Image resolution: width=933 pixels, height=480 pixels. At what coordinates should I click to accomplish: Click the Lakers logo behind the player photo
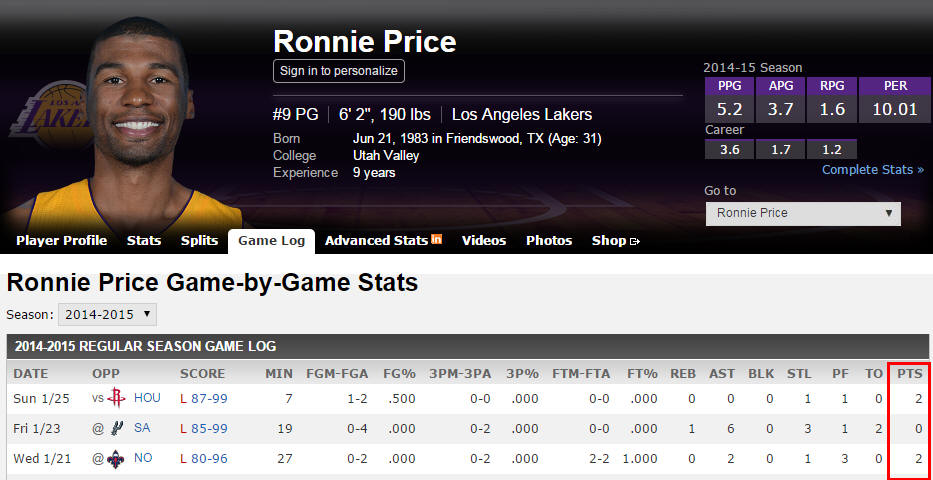point(52,115)
